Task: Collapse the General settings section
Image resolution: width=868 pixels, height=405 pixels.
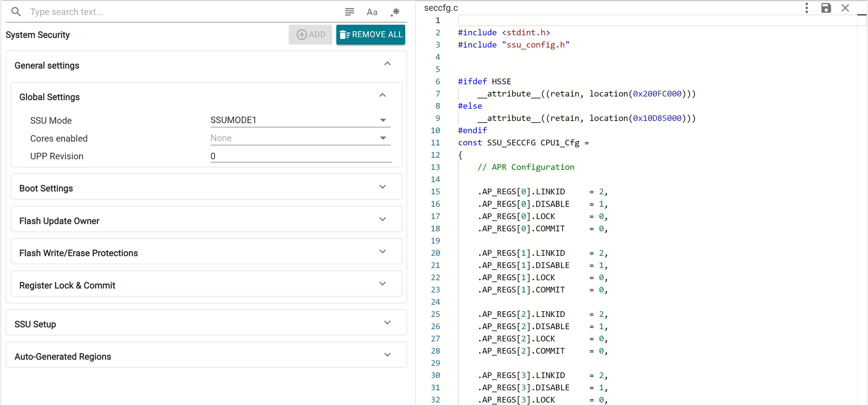Action: coord(387,64)
